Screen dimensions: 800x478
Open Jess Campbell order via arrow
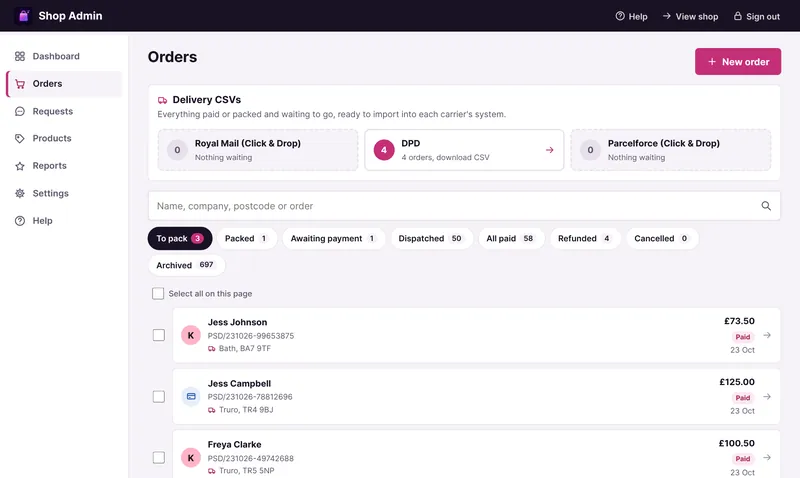pyautogui.click(x=767, y=396)
